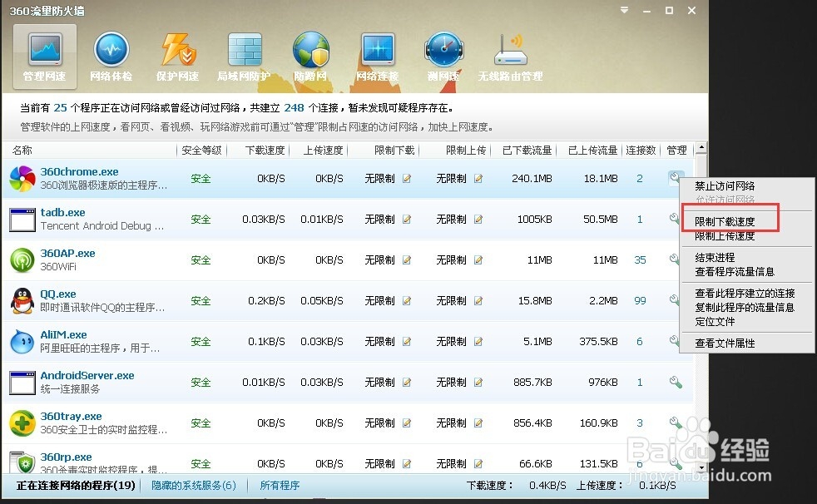Click the 360AP.exe WiFi icon
Image resolution: width=817 pixels, height=504 pixels.
22,259
